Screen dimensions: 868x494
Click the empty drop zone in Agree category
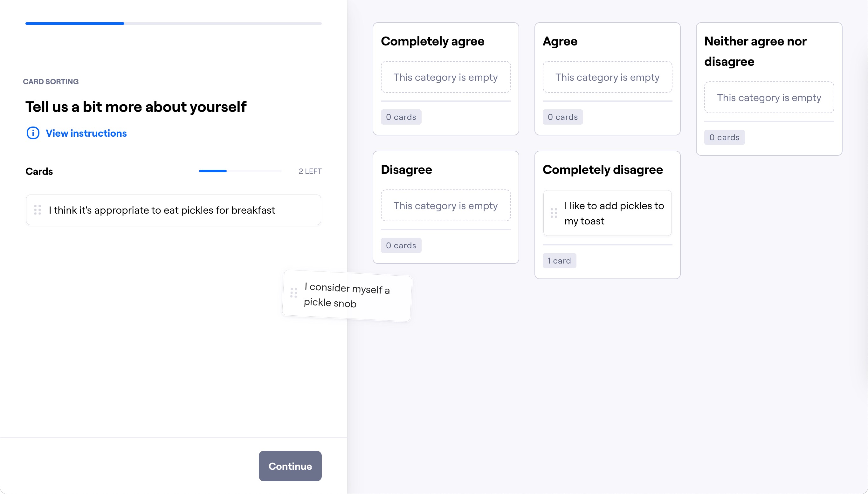(x=607, y=77)
